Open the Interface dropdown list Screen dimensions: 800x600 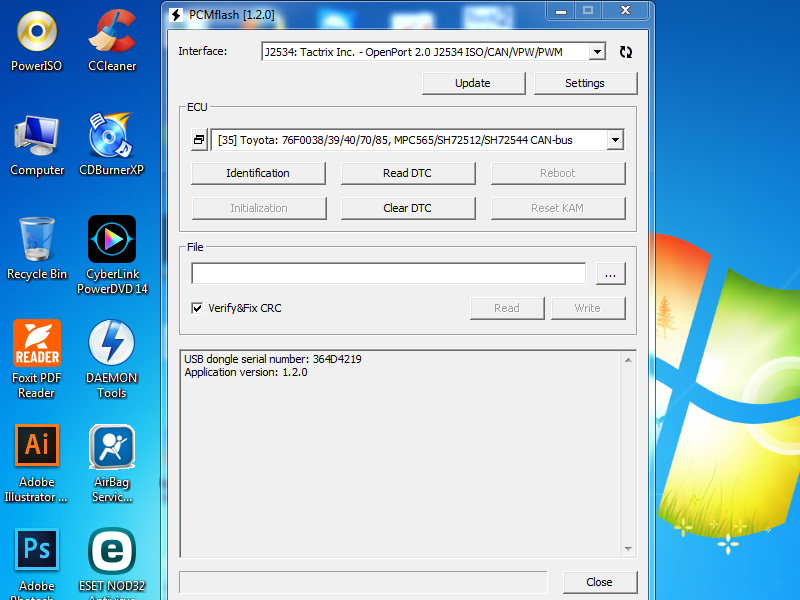click(x=597, y=52)
